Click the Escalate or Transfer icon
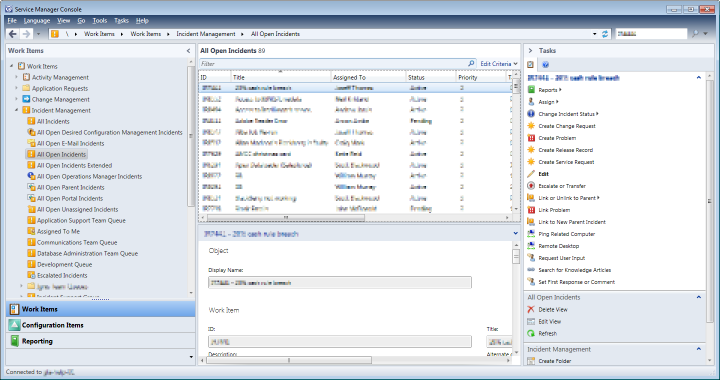Image resolution: width=720 pixels, height=380 pixels. [x=531, y=186]
